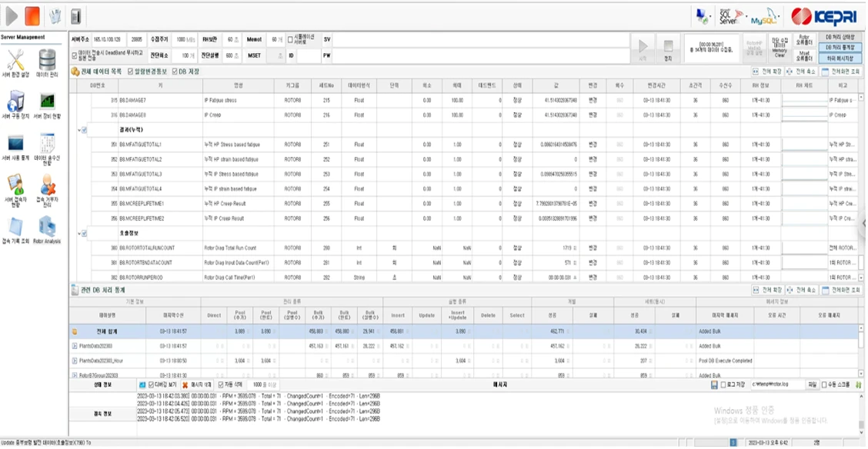Image resolution: width=868 pixels, height=449 pixels.
Task: Toggle the DB 저장 checkbox
Action: [175, 72]
